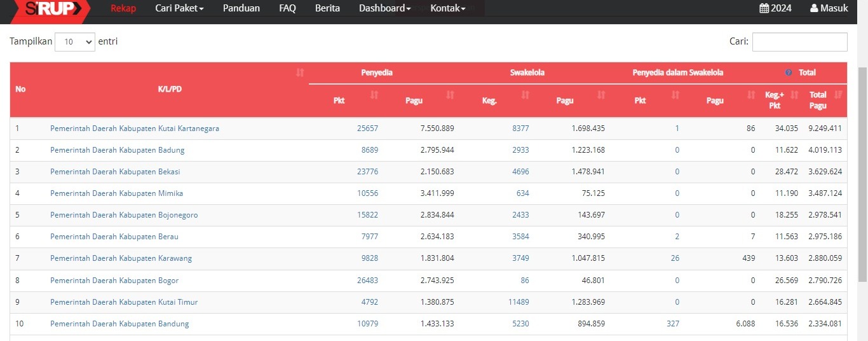The height and width of the screenshot is (341, 868).
Task: Sort by K/L/PD column sort icon
Action: coord(300,73)
